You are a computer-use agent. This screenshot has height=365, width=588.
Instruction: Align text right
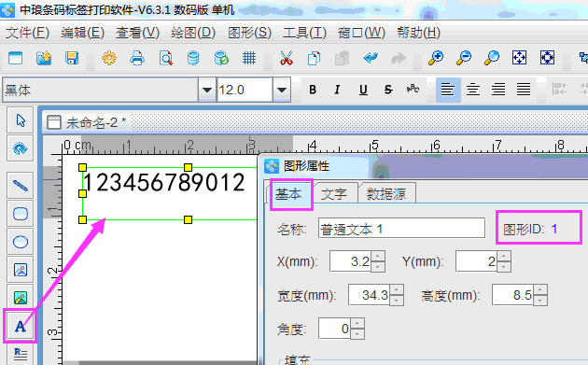(x=498, y=90)
